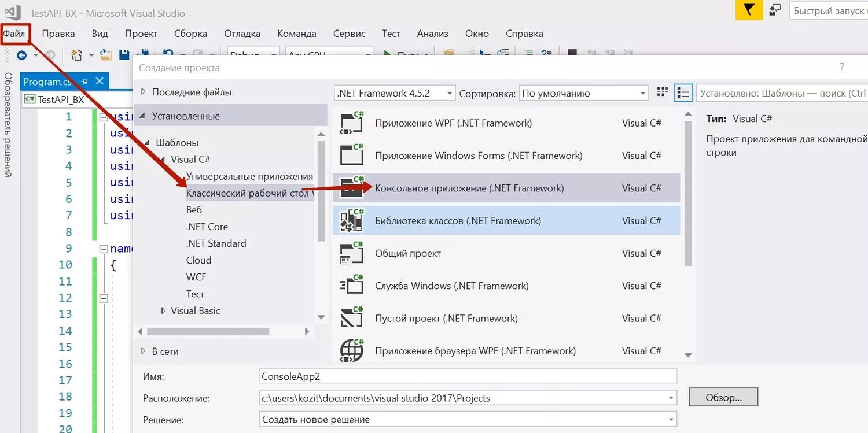Click the dialog help question mark
The height and width of the screenshot is (433, 868).
842,68
